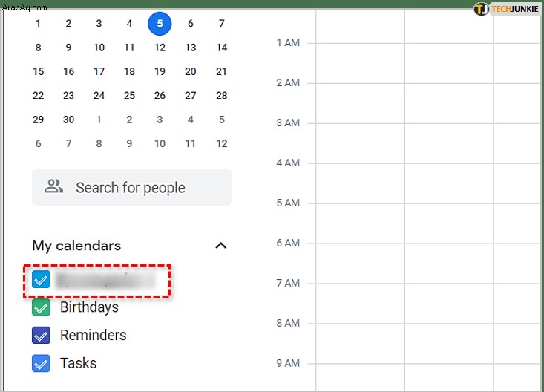Click the Search for people field
Image resolution: width=544 pixels, height=392 pixels.
(131, 188)
